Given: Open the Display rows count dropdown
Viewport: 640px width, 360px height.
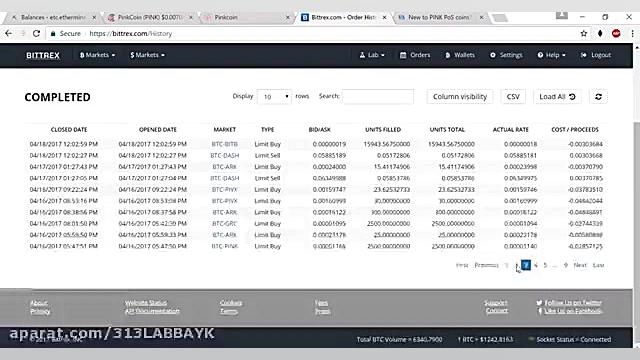Looking at the screenshot, I should pyautogui.click(x=274, y=97).
